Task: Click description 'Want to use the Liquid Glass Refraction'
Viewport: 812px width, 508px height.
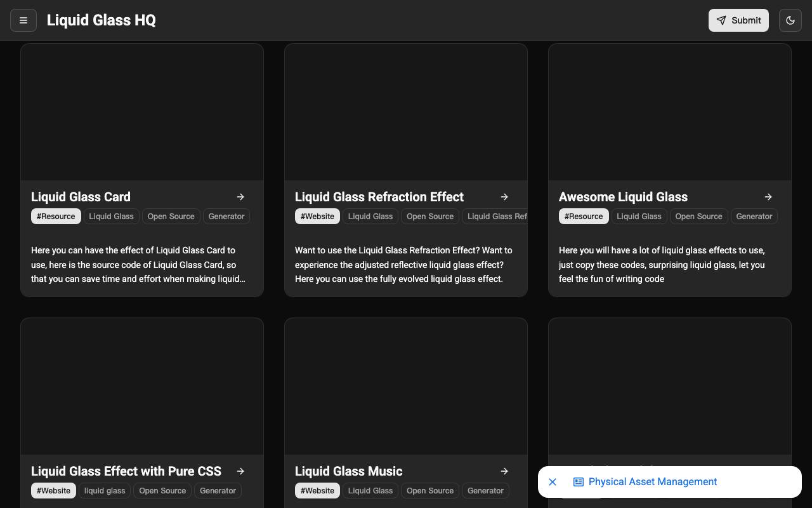Action: (x=403, y=265)
